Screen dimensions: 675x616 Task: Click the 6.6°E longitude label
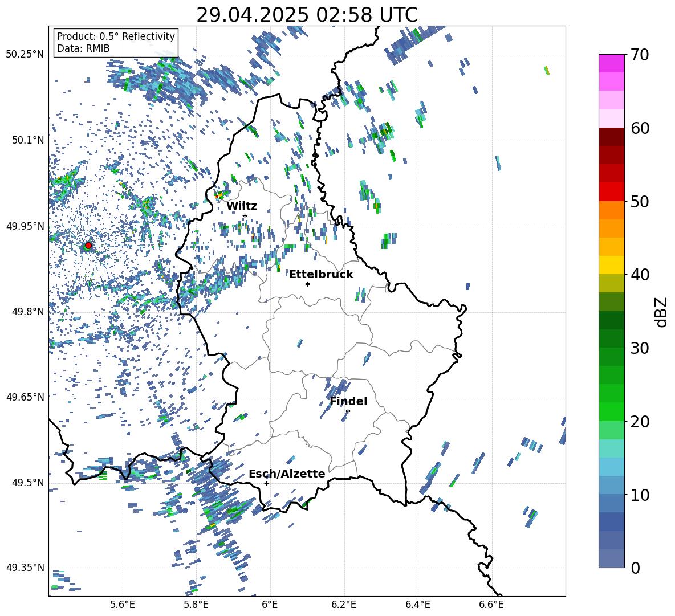coord(491,605)
